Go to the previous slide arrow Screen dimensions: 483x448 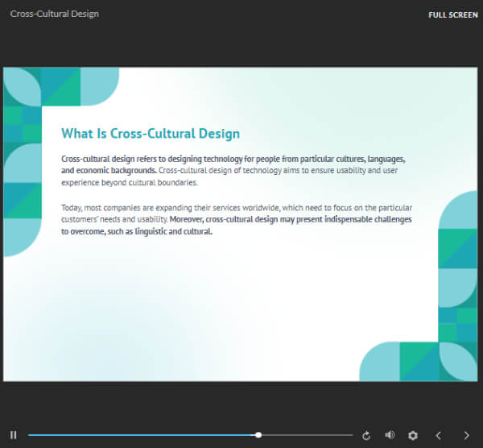439,435
